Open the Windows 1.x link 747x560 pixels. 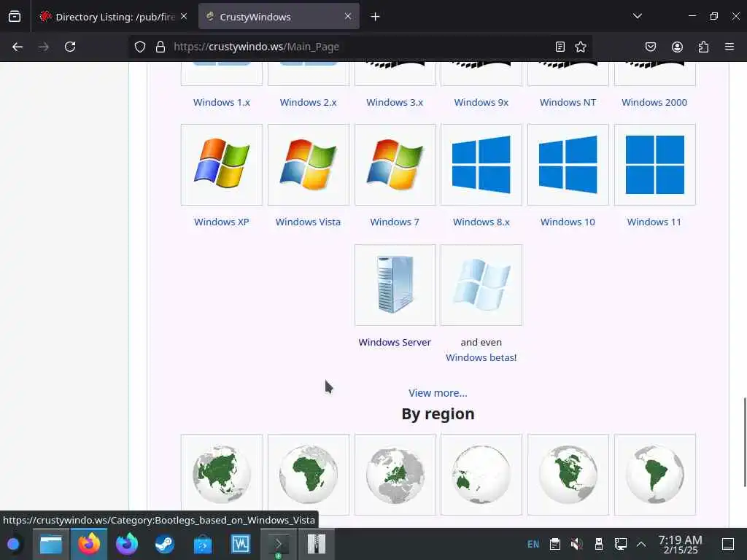[222, 102]
